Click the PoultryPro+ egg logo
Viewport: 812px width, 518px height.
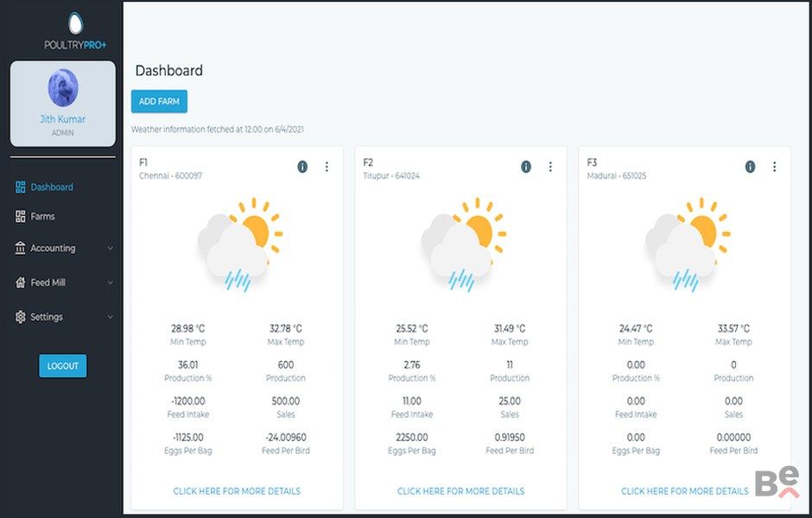[x=75, y=23]
